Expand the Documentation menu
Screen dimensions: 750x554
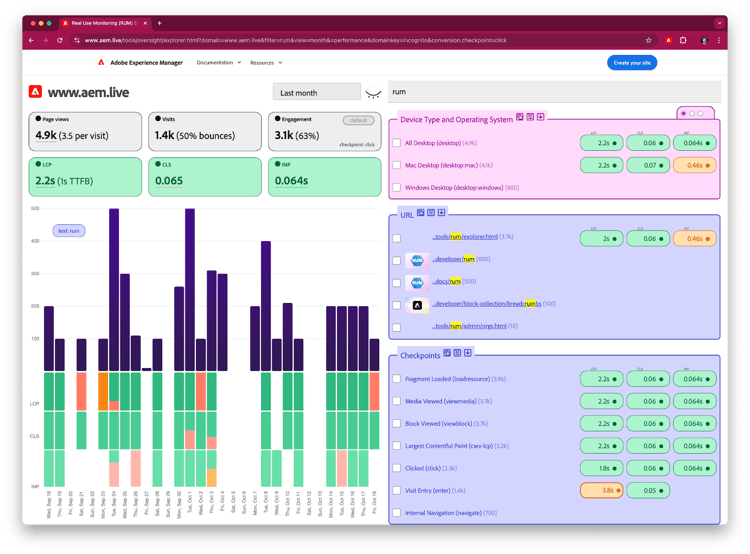[219, 63]
